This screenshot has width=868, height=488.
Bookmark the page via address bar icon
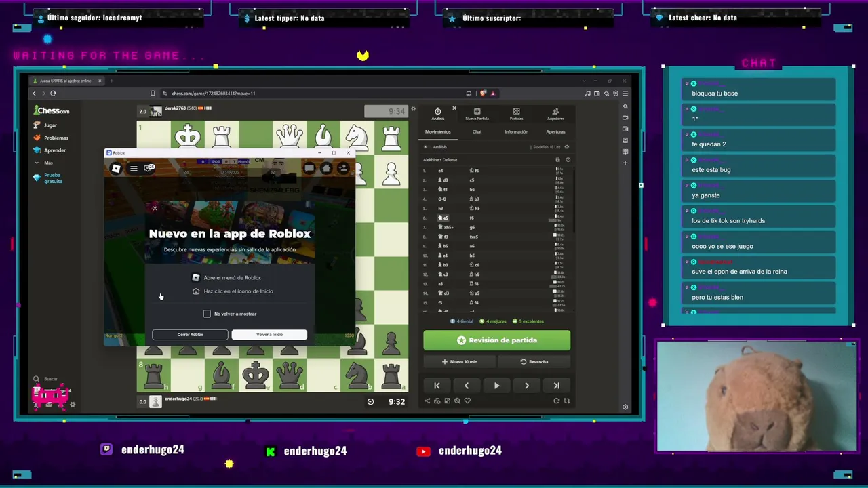153,93
